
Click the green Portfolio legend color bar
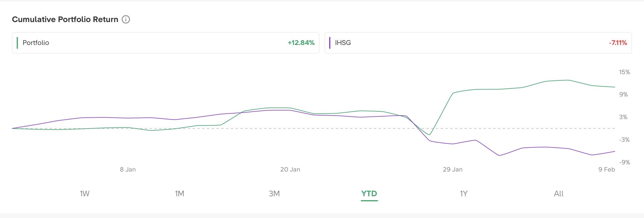(17, 43)
